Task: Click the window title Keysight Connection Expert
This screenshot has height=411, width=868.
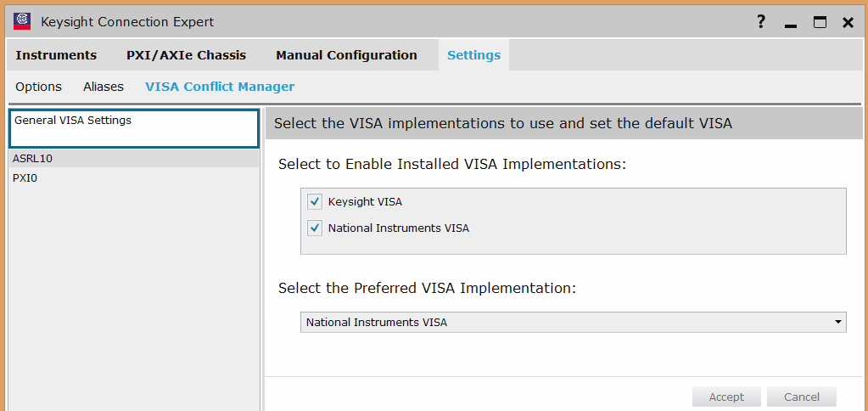Action: 127,22
